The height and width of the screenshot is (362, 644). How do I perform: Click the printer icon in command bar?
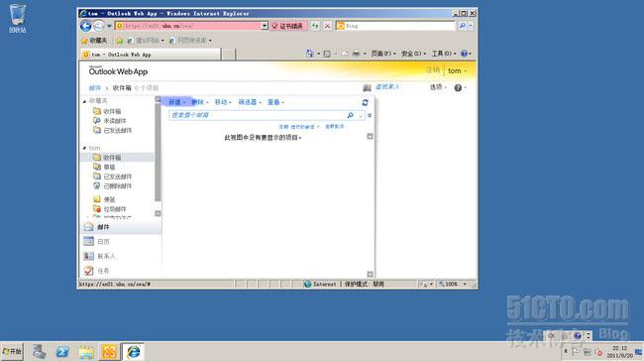pos(356,54)
